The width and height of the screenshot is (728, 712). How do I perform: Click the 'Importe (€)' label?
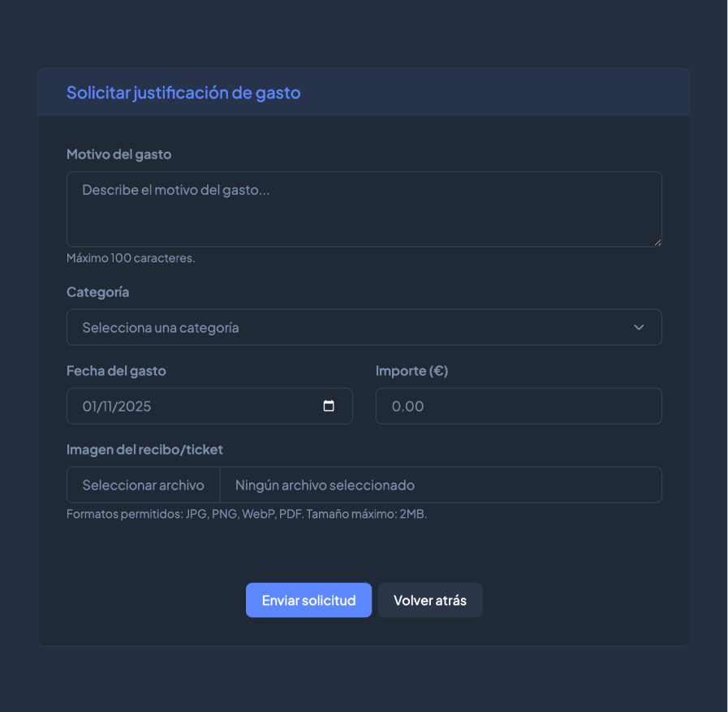[411, 371]
